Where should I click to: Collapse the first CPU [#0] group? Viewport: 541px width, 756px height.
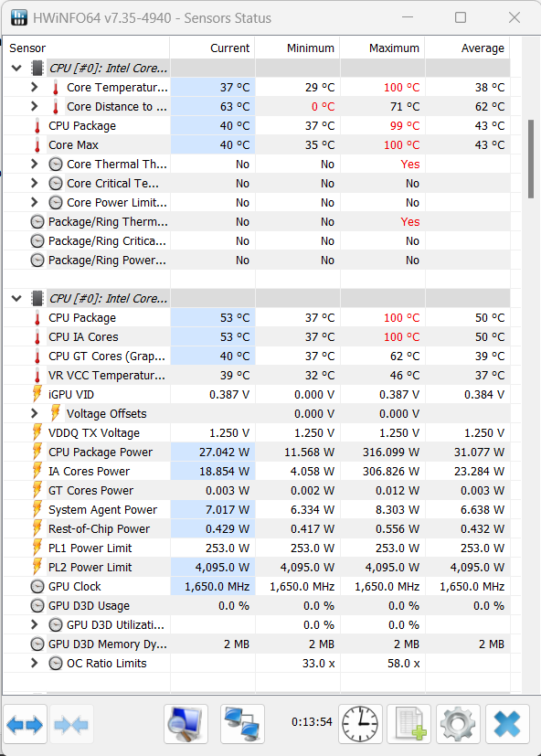coord(15,68)
